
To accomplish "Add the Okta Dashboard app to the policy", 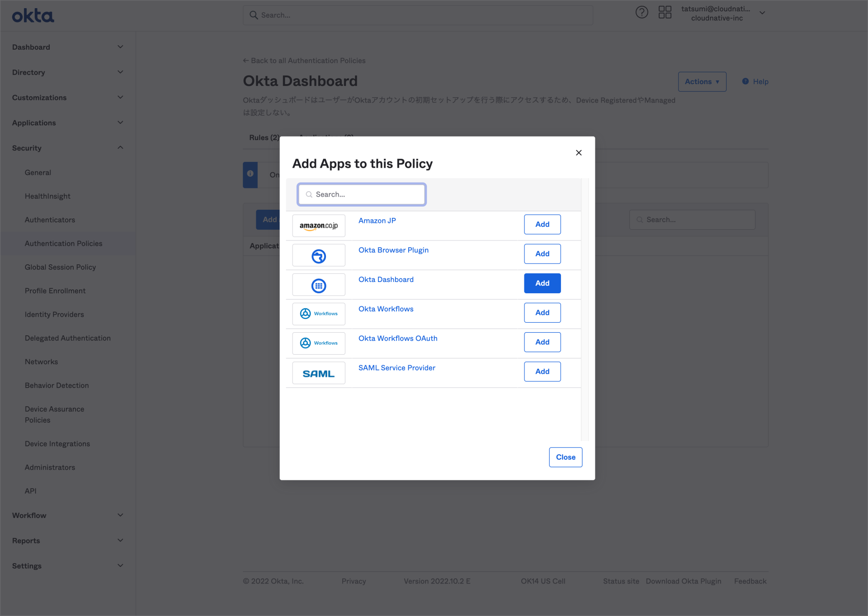I will (x=542, y=283).
